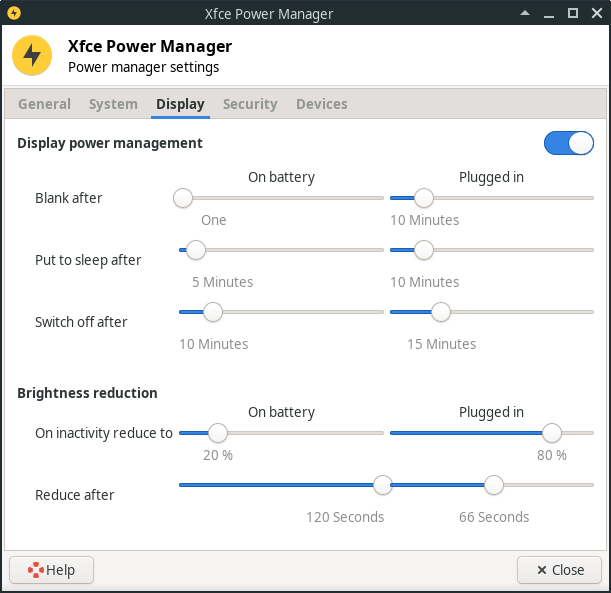Toggle Display power management switch off
Image resolution: width=611 pixels, height=593 pixels.
(569, 143)
